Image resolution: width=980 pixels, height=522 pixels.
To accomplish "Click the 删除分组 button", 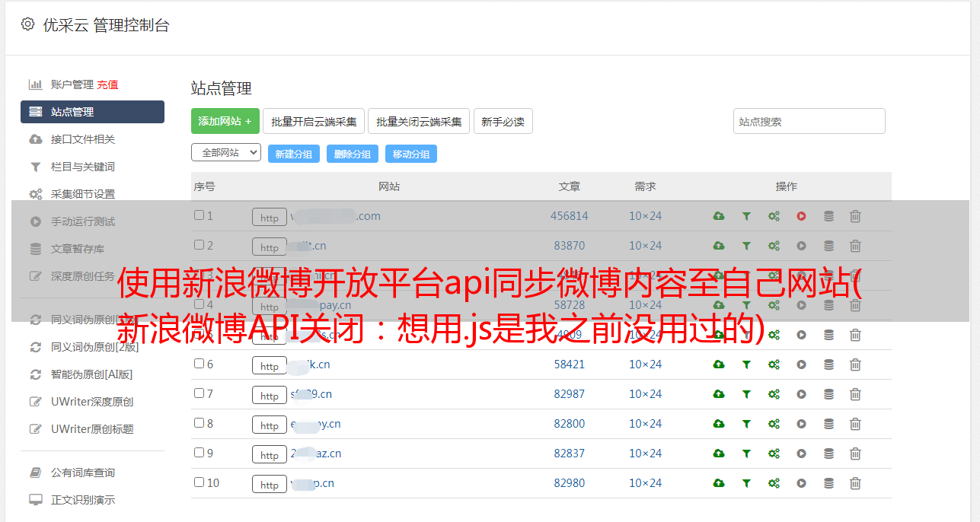I will point(353,154).
